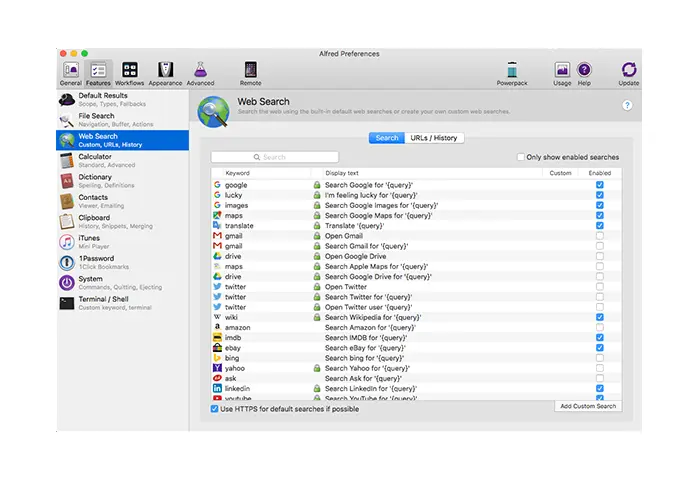The height and width of the screenshot is (480, 700).
Task: Click the Add Custom Search button
Action: pos(588,406)
